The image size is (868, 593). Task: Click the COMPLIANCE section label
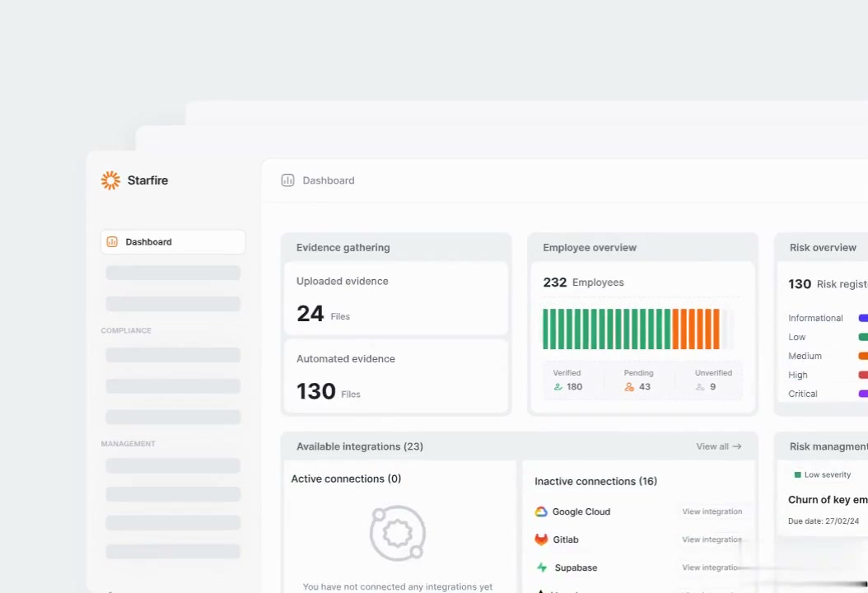tap(126, 330)
